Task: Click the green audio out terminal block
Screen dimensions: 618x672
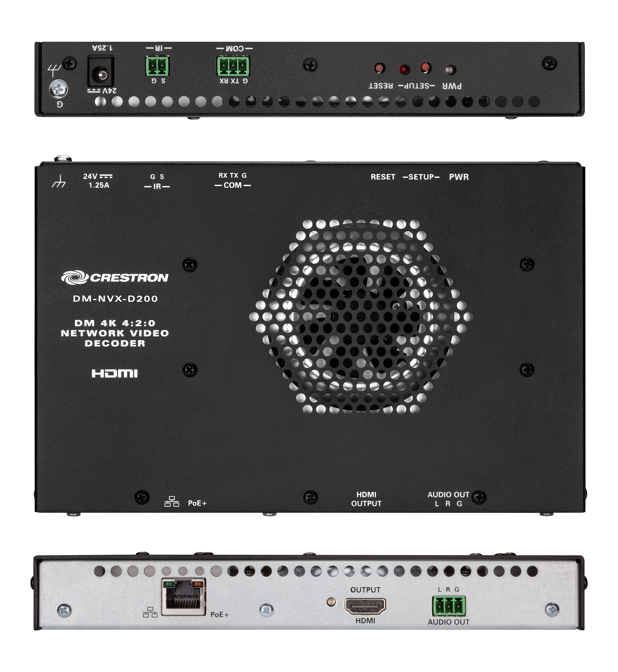Action: click(x=448, y=605)
